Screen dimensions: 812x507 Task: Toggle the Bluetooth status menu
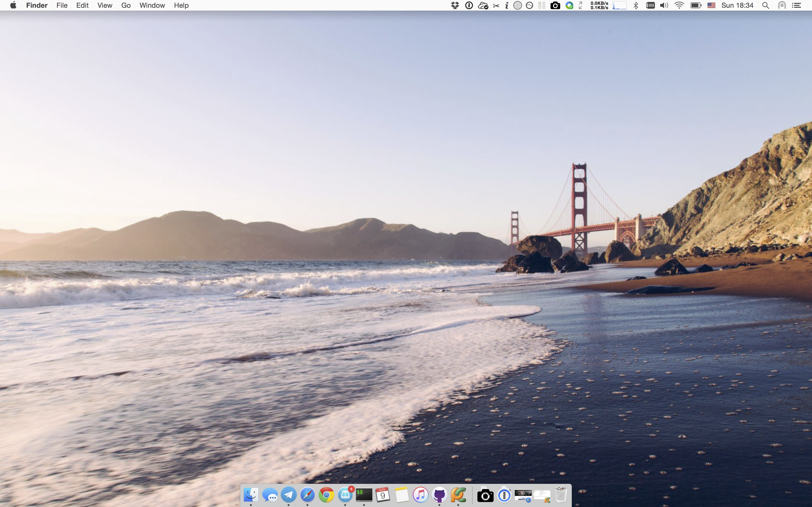pyautogui.click(x=636, y=5)
